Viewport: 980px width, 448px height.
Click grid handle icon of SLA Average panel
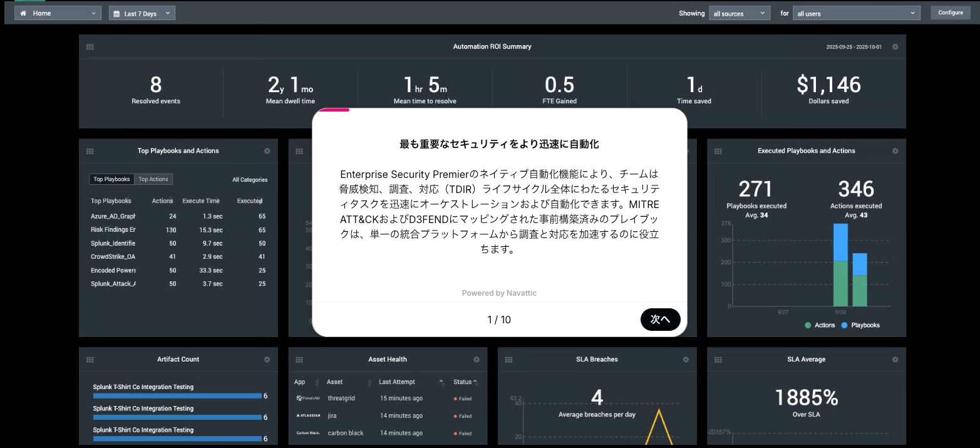(718, 360)
